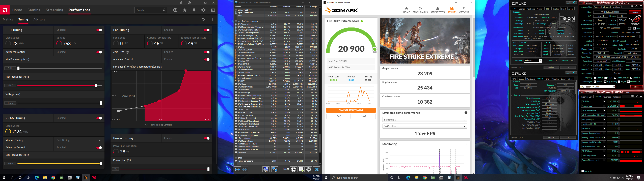Viewport: 644px width, 181px height.
Task: Click the HWiNFO networked computers icon
Action: (x=275, y=169)
